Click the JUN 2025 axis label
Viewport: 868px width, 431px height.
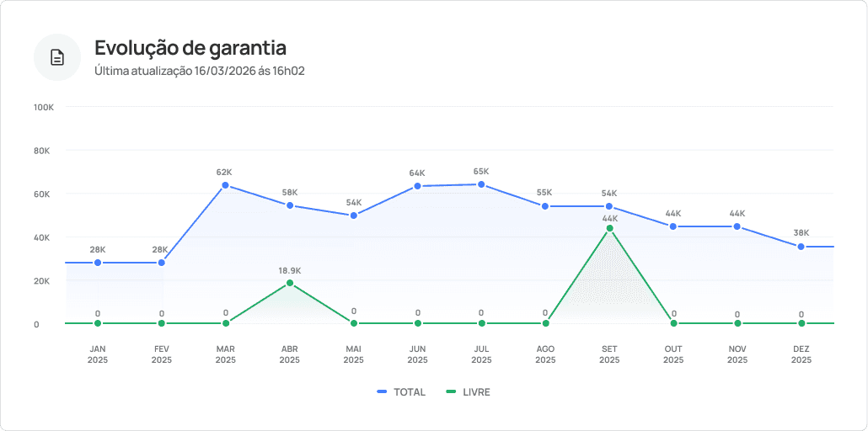tap(417, 354)
